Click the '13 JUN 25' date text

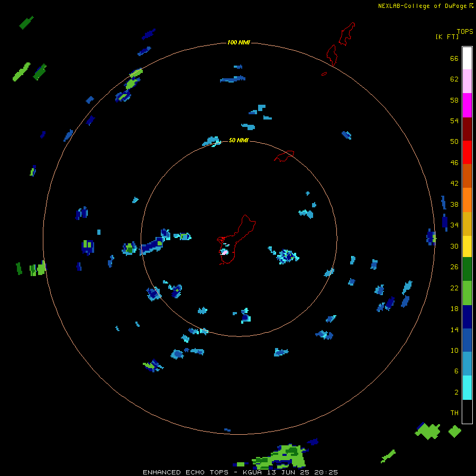point(288,472)
